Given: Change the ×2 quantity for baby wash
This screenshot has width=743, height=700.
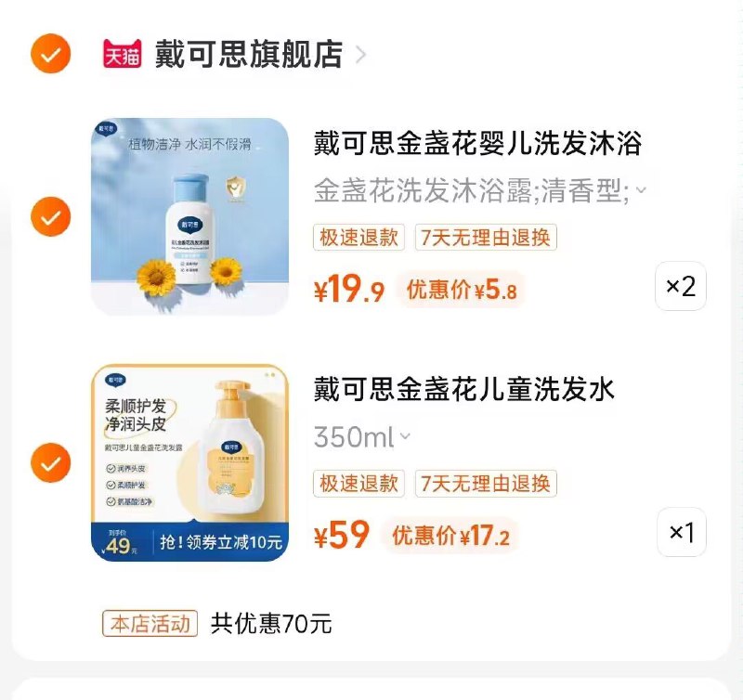Looking at the screenshot, I should click(681, 287).
